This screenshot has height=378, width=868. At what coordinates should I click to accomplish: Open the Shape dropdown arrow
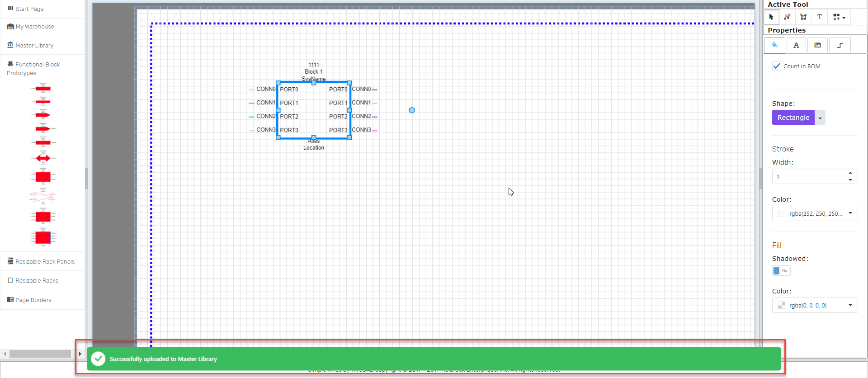pos(820,118)
